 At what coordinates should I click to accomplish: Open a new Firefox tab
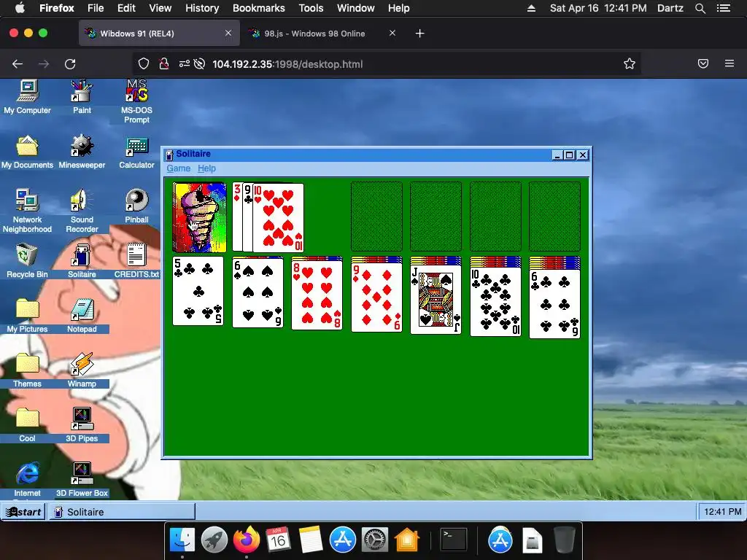(419, 34)
